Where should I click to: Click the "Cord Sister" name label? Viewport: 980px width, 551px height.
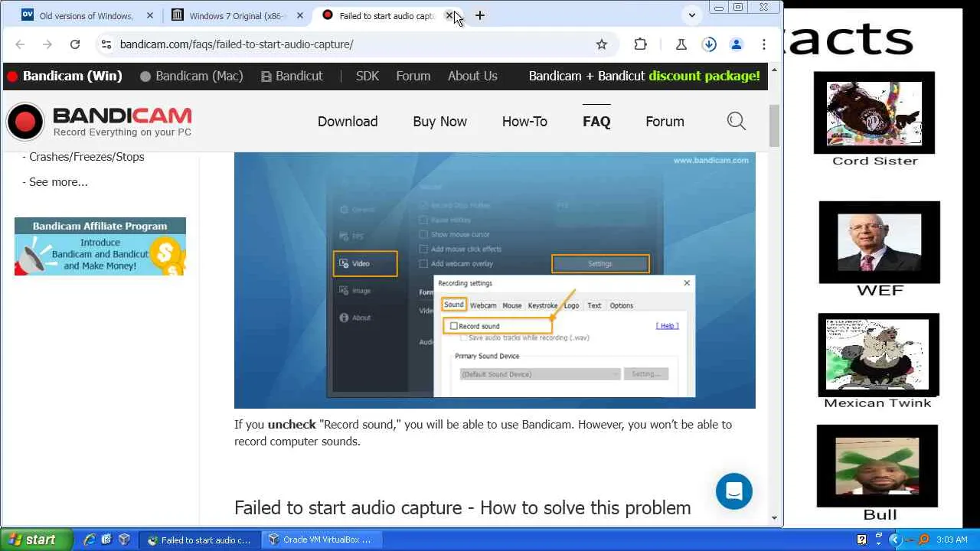(875, 161)
